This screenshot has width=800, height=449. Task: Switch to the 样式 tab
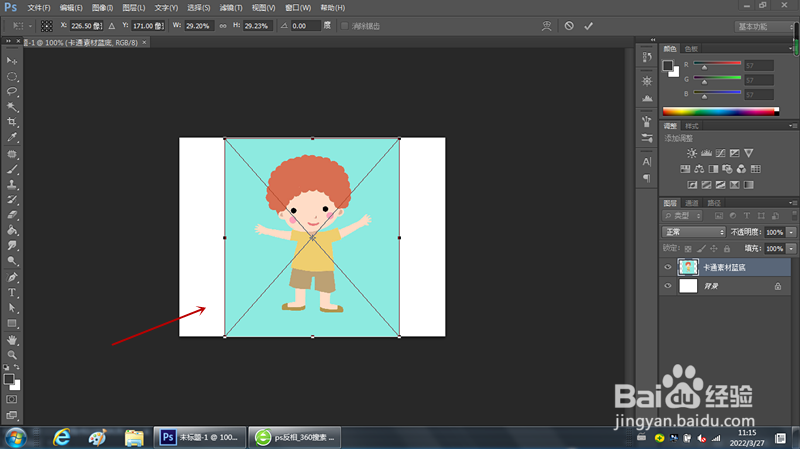point(691,126)
